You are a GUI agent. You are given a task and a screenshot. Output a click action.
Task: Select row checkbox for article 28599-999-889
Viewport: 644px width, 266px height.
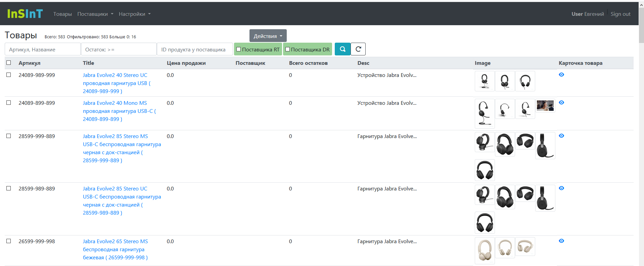tap(9, 136)
